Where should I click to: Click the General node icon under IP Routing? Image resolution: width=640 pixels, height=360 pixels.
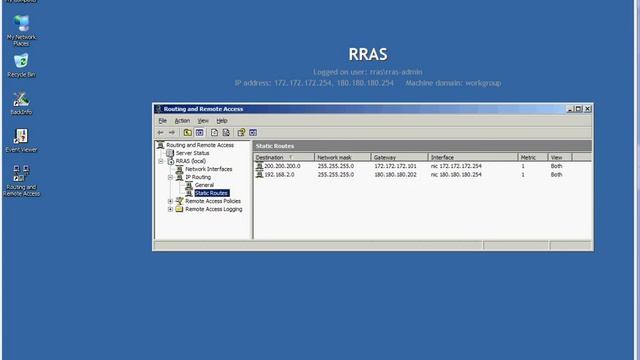pyautogui.click(x=189, y=185)
